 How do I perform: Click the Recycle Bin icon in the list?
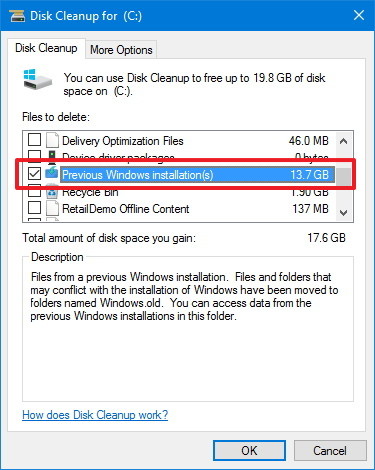point(52,192)
